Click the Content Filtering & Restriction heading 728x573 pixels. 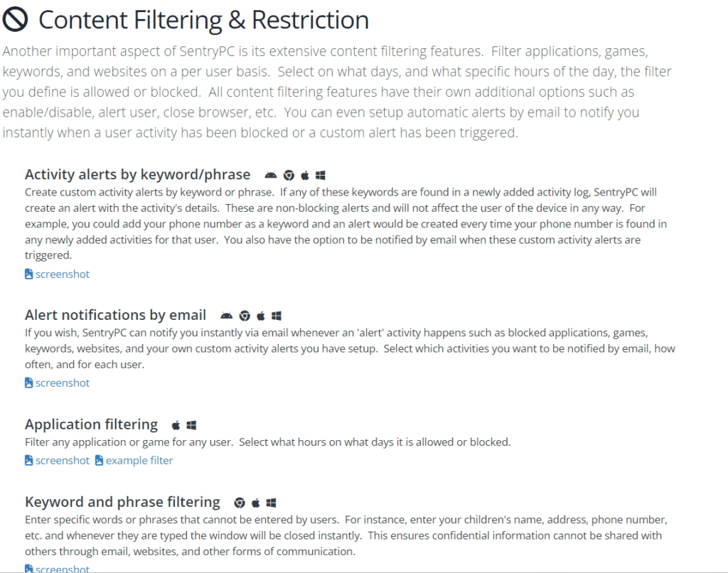pyautogui.click(x=204, y=21)
